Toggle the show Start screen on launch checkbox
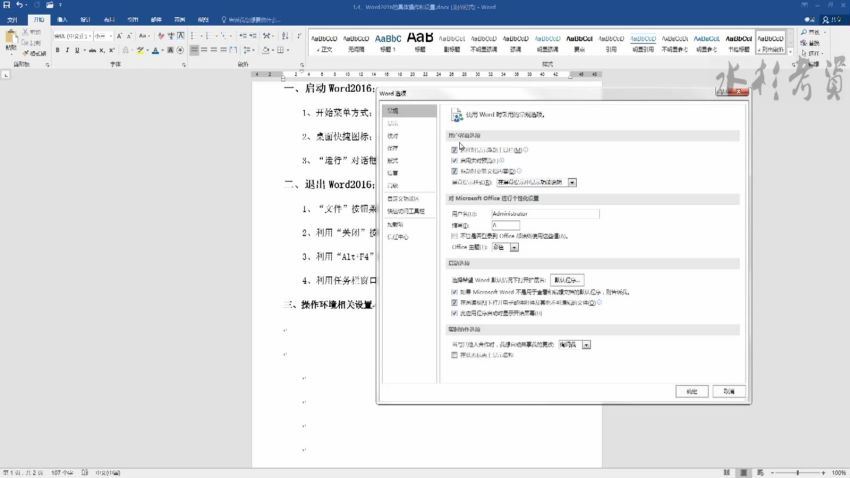Image resolution: width=850 pixels, height=478 pixels. [x=454, y=313]
